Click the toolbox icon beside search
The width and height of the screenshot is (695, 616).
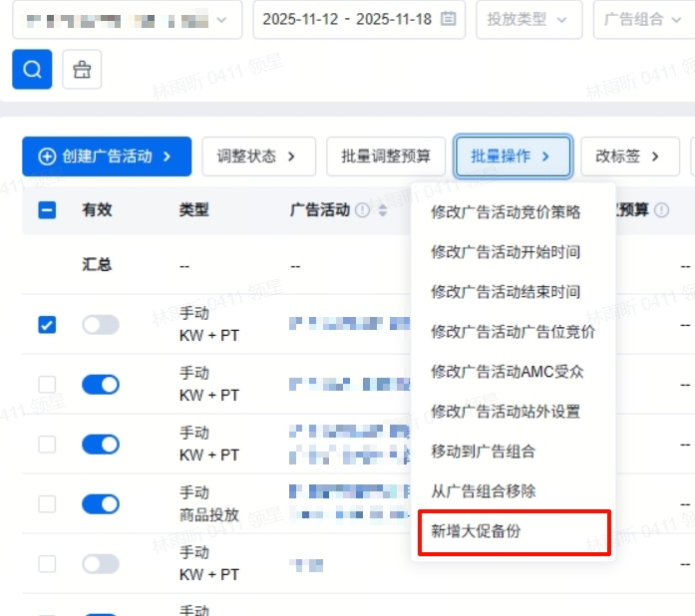pos(82,69)
